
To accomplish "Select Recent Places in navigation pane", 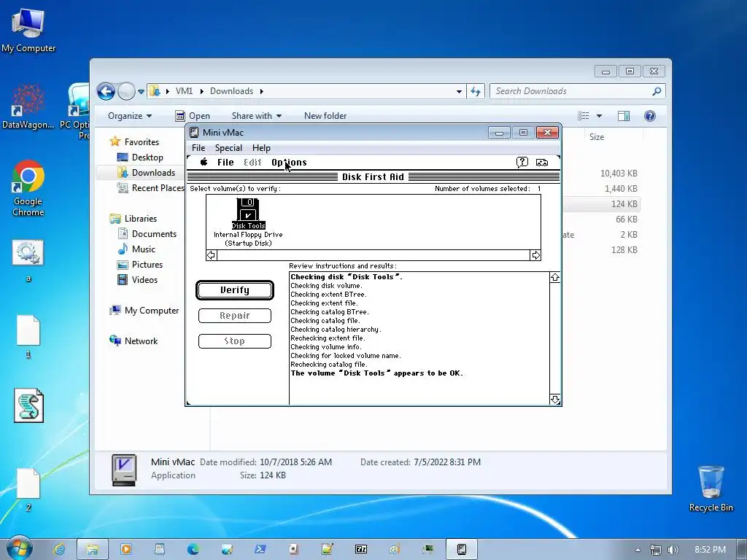I will (x=158, y=187).
